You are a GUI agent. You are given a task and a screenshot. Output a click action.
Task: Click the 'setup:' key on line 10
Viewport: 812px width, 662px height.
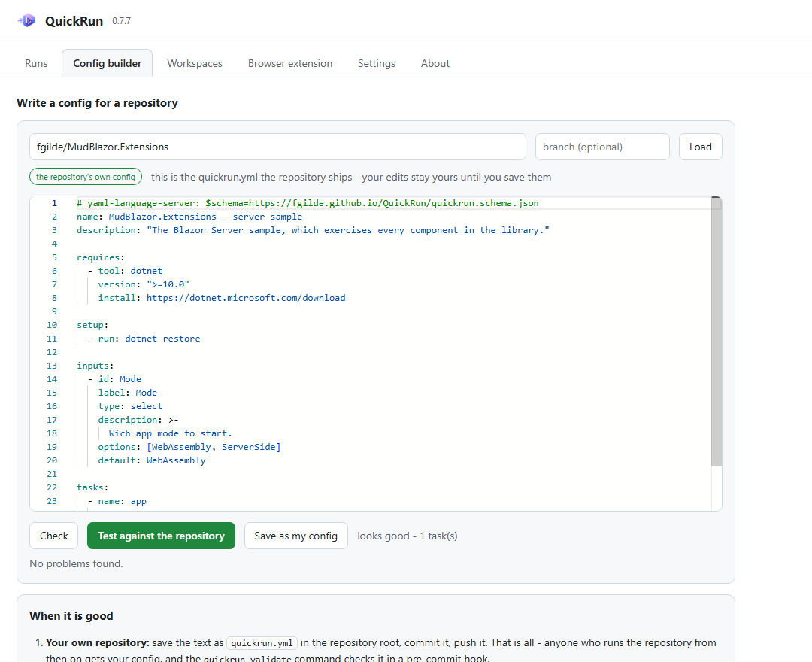(x=92, y=325)
